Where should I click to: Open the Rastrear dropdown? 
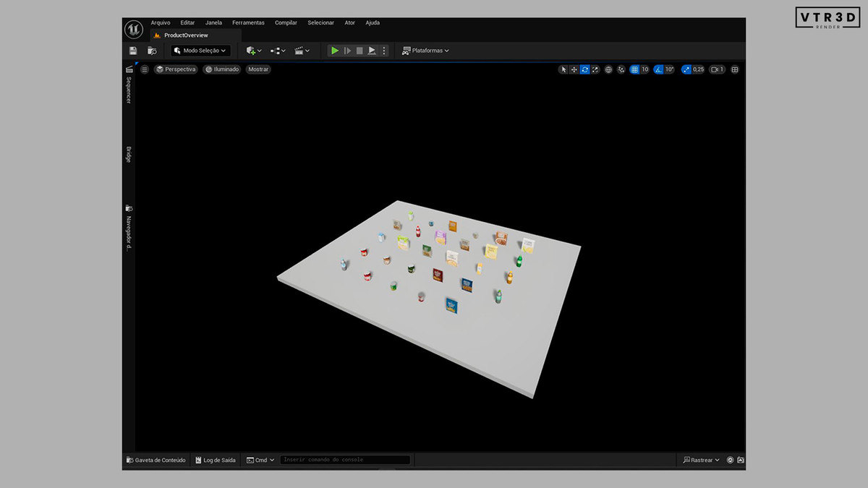click(702, 460)
